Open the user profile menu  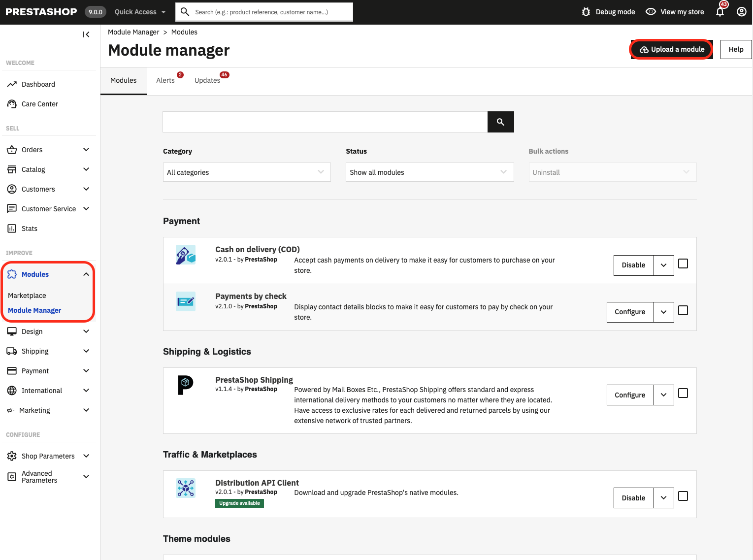(x=742, y=12)
